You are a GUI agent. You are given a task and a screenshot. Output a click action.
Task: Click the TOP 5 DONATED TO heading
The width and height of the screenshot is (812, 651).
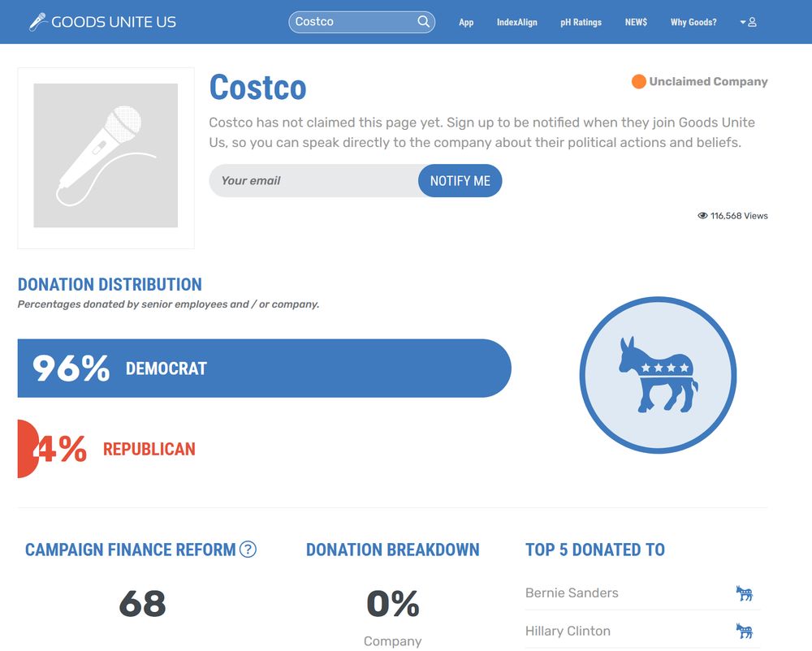click(595, 550)
